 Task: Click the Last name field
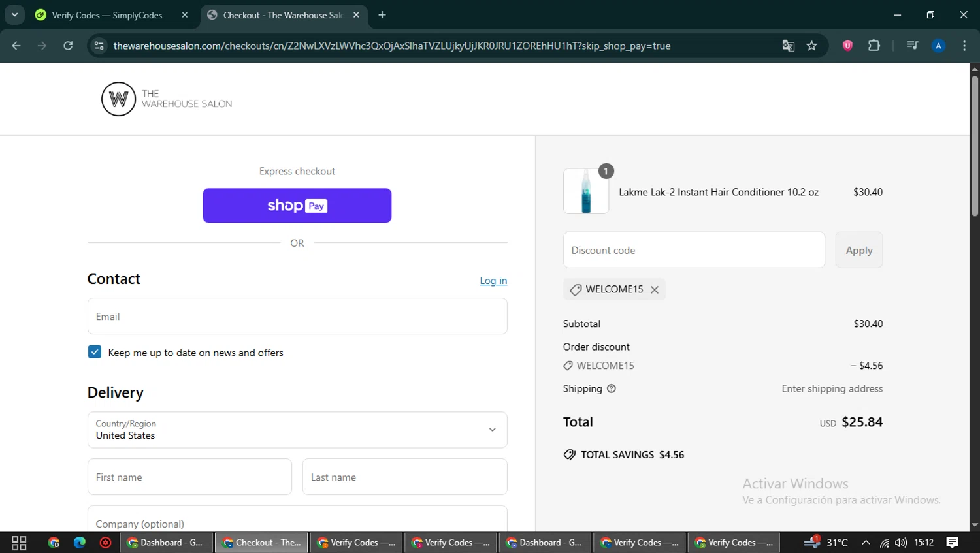point(404,477)
